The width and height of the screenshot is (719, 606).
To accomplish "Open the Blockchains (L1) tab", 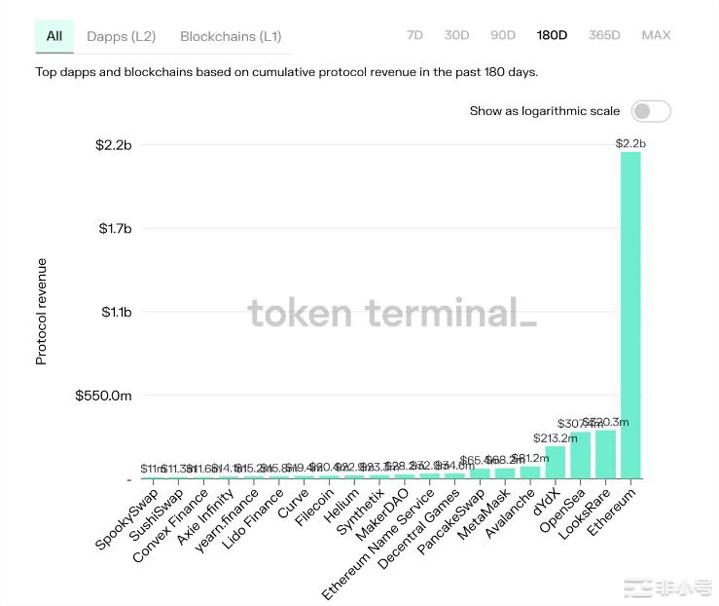I will [x=230, y=36].
